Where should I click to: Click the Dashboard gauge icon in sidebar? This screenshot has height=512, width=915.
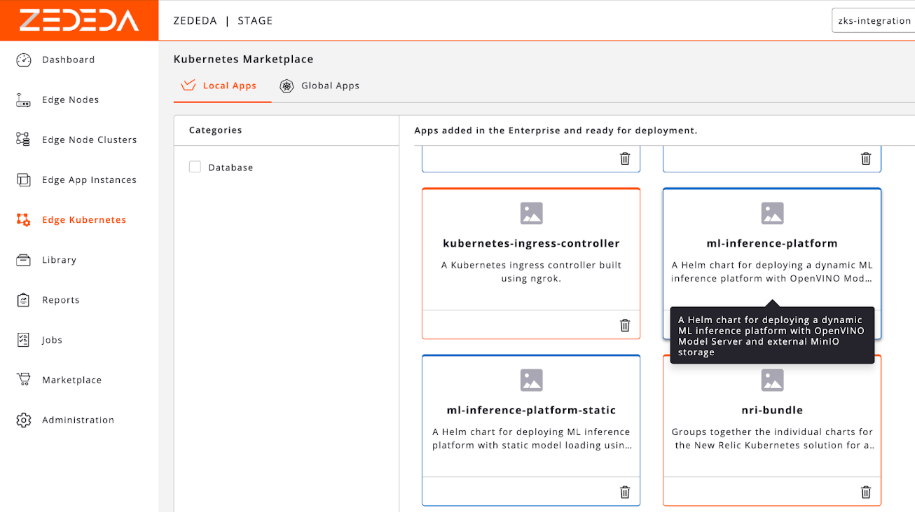click(x=24, y=60)
